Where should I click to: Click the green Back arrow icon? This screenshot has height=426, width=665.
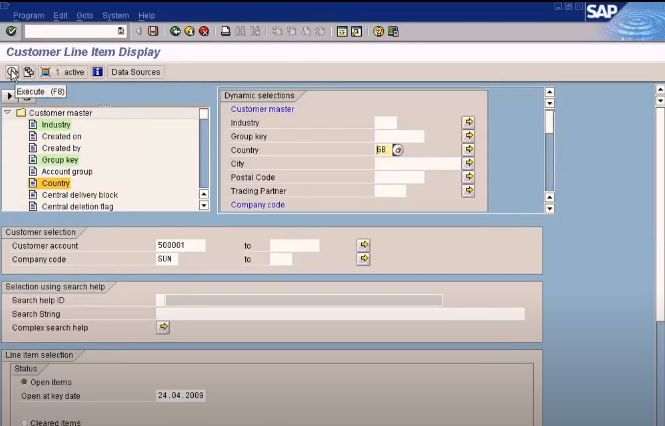click(x=175, y=31)
